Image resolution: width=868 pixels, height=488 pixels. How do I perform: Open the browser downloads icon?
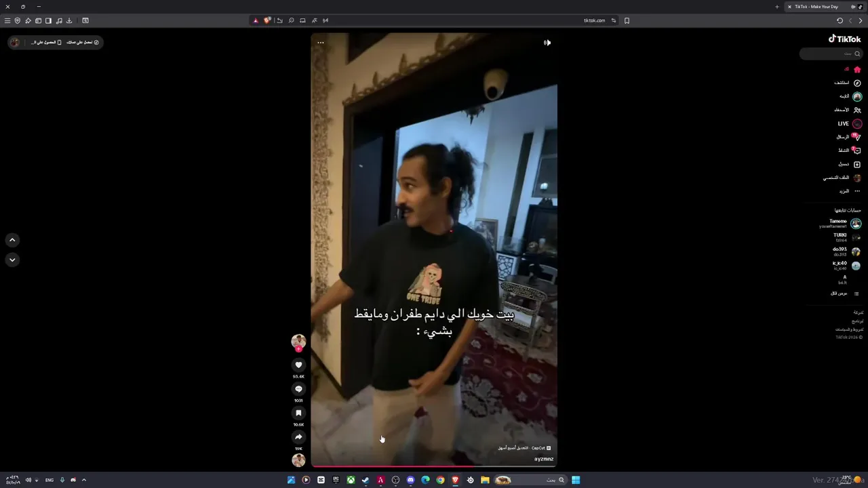pos(69,20)
